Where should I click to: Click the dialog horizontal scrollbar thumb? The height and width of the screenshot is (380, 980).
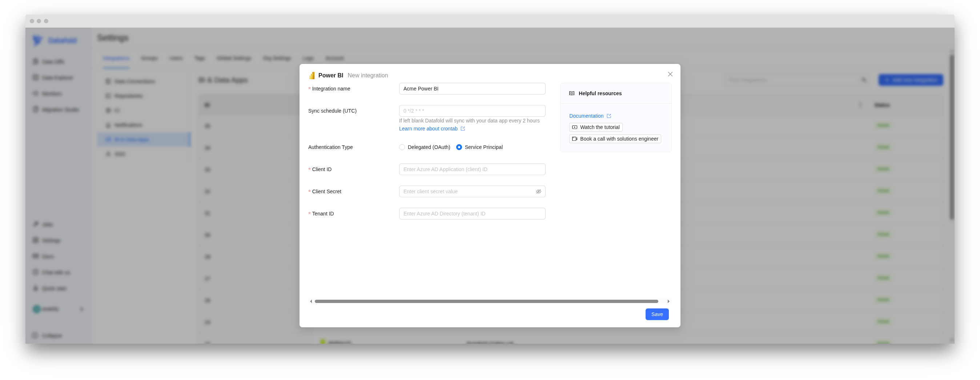(x=486, y=301)
